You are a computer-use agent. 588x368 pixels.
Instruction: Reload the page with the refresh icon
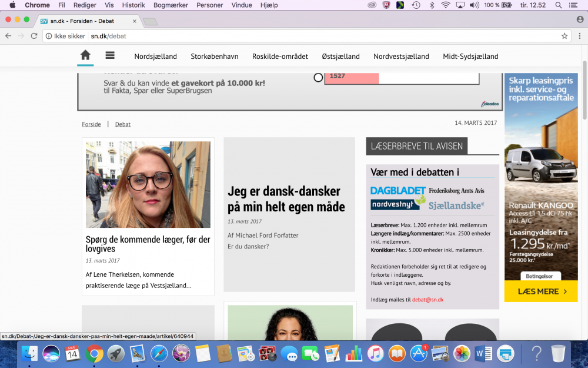pyautogui.click(x=35, y=36)
